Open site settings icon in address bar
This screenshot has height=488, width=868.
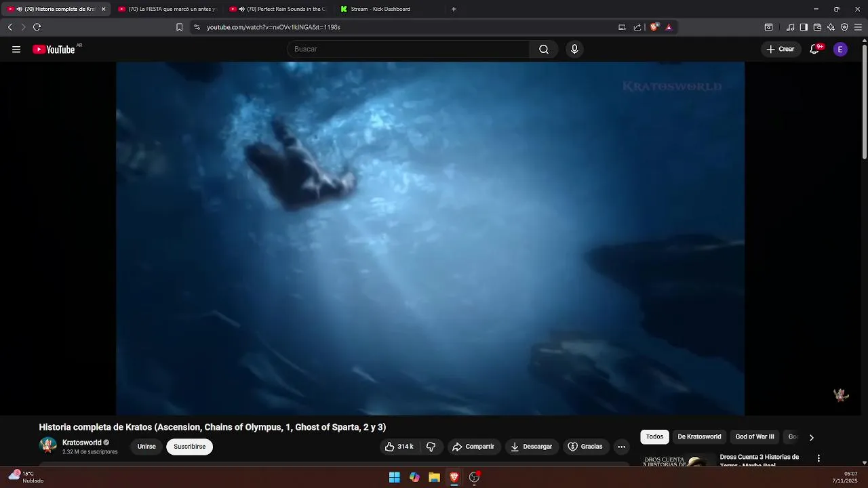click(x=197, y=27)
